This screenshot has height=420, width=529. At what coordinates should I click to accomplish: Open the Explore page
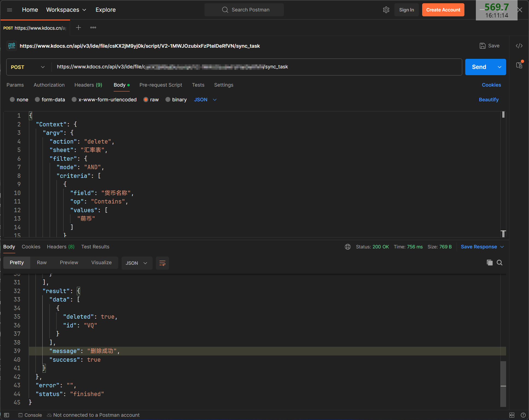point(105,10)
